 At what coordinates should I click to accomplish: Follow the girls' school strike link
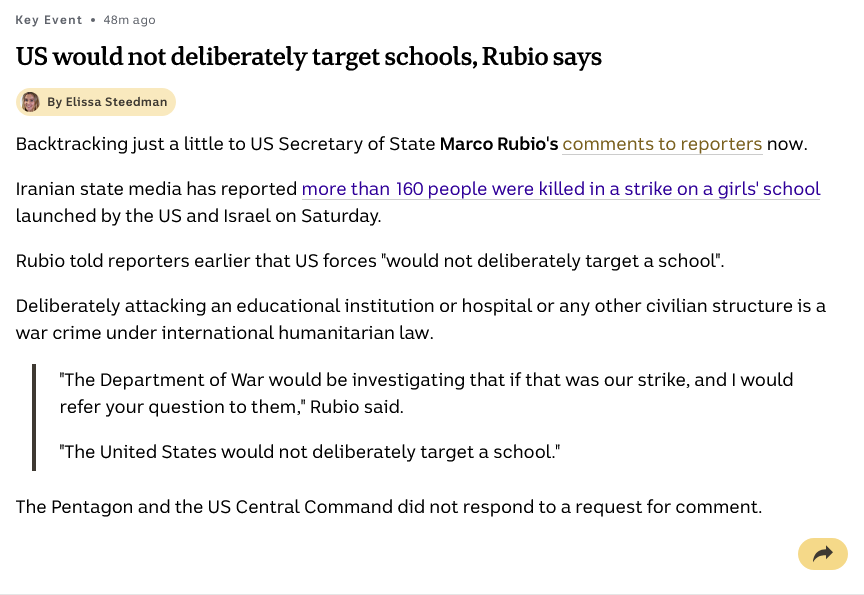(x=560, y=189)
